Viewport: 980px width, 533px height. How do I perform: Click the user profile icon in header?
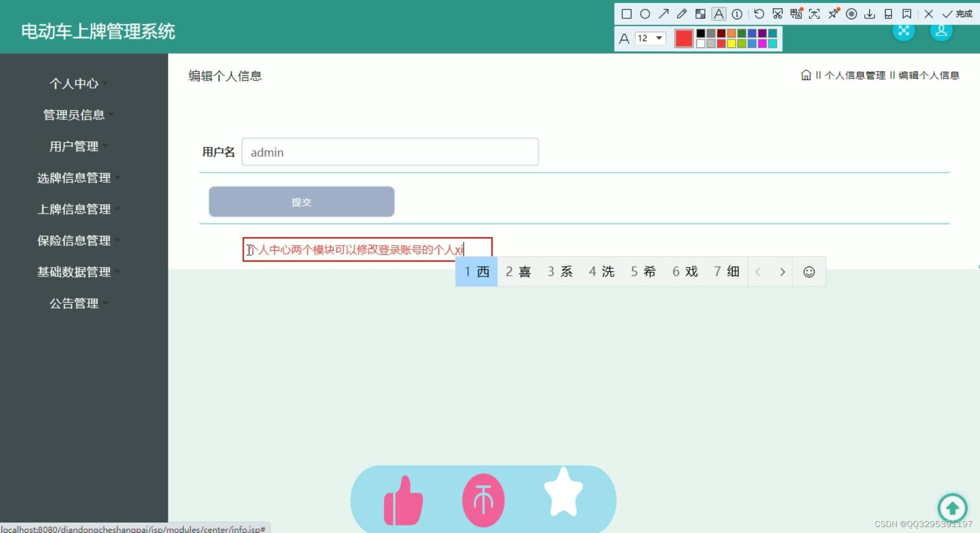click(941, 31)
